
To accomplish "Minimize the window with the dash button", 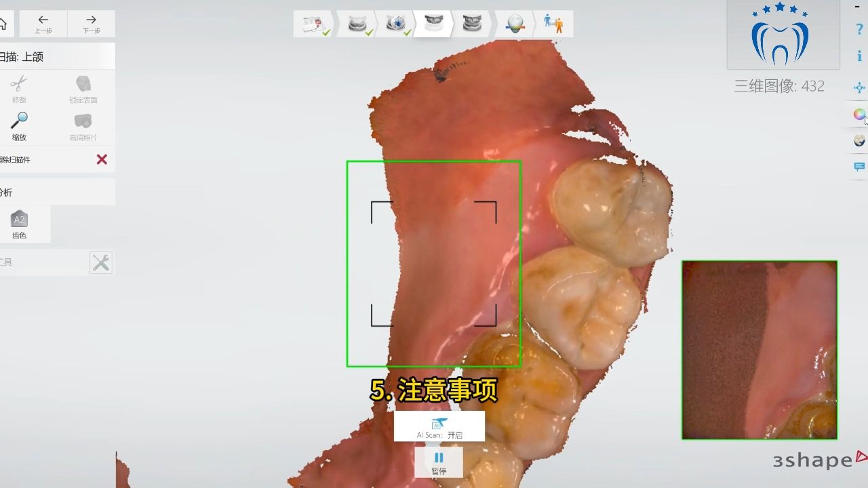I will 857,6.
